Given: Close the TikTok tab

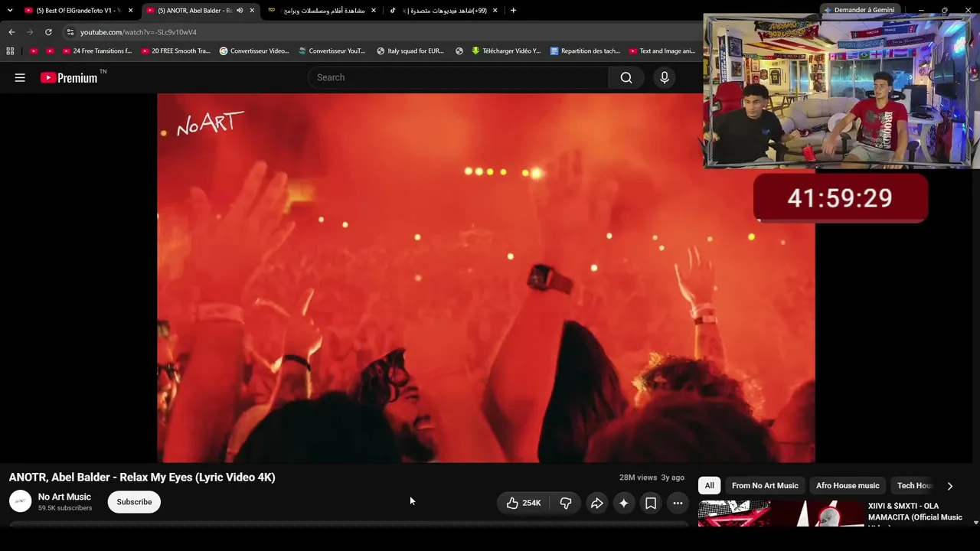Looking at the screenshot, I should point(495,11).
